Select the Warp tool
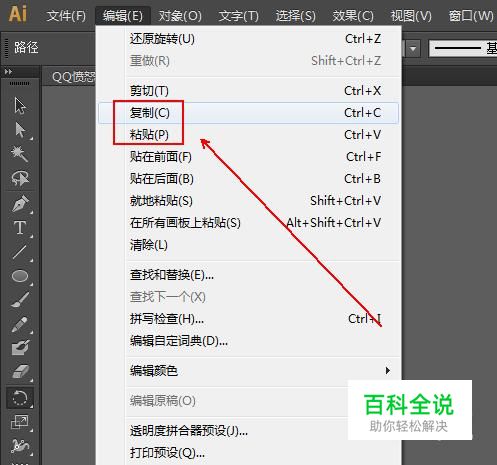Viewport: 497px width, 465px height. pyautogui.click(x=20, y=446)
